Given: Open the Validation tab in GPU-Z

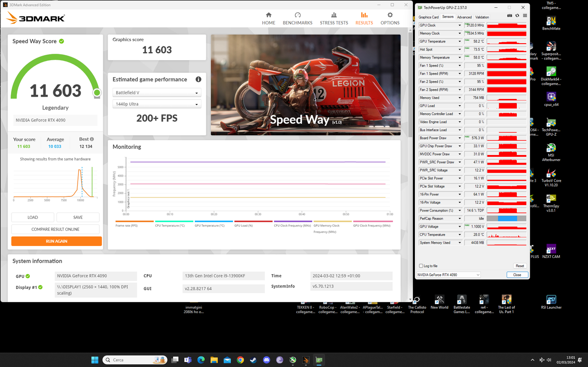Looking at the screenshot, I should [x=482, y=17].
